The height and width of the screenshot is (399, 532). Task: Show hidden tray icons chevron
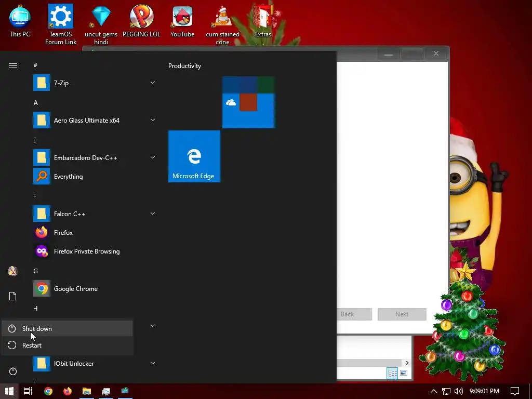pyautogui.click(x=434, y=391)
